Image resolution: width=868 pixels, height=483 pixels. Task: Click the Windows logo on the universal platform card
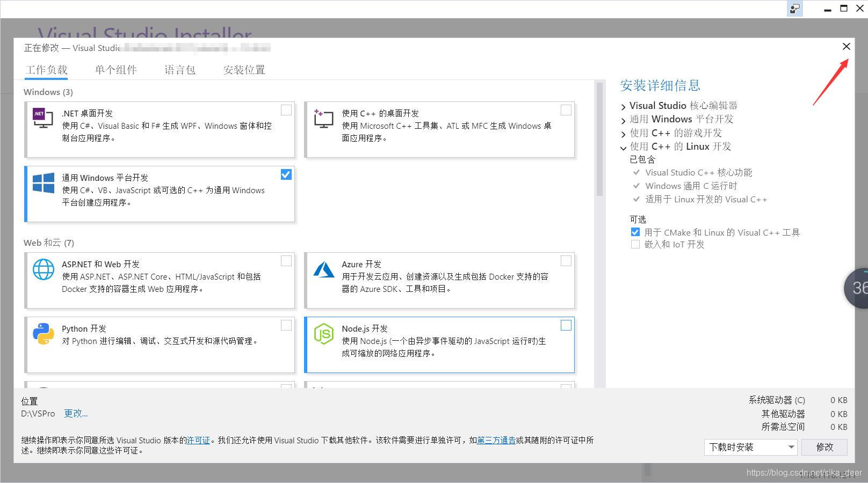[44, 182]
